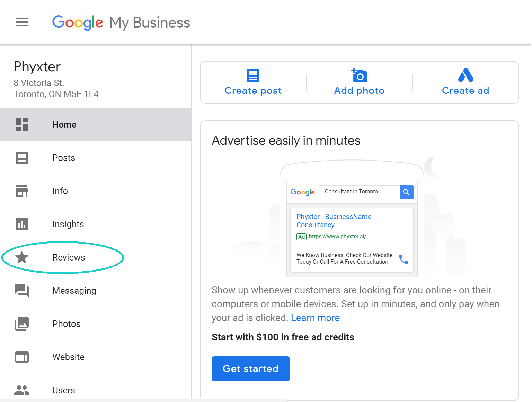Follow the Learn more link
532x402 pixels.
pyautogui.click(x=315, y=318)
